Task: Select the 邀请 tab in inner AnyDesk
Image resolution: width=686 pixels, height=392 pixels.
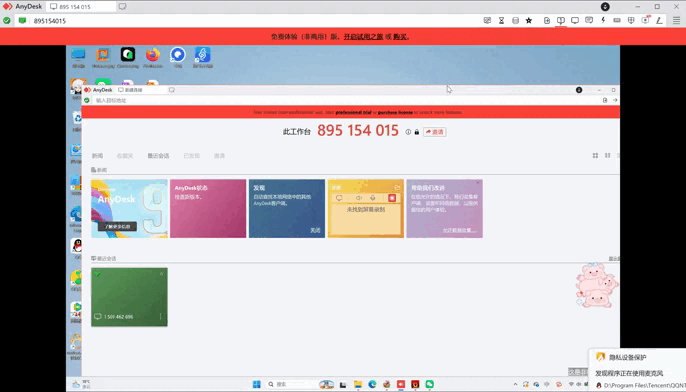Action: 219,156
